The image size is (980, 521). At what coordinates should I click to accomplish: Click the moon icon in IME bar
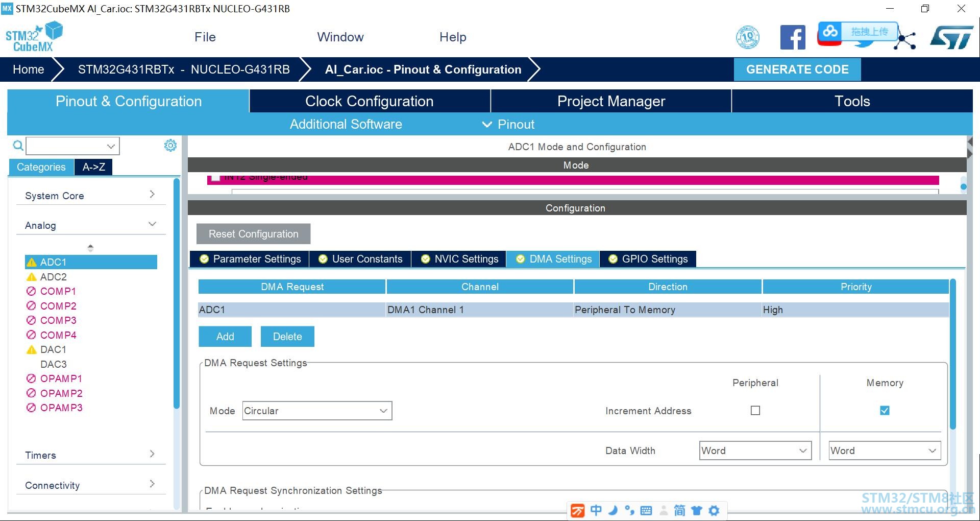point(613,510)
